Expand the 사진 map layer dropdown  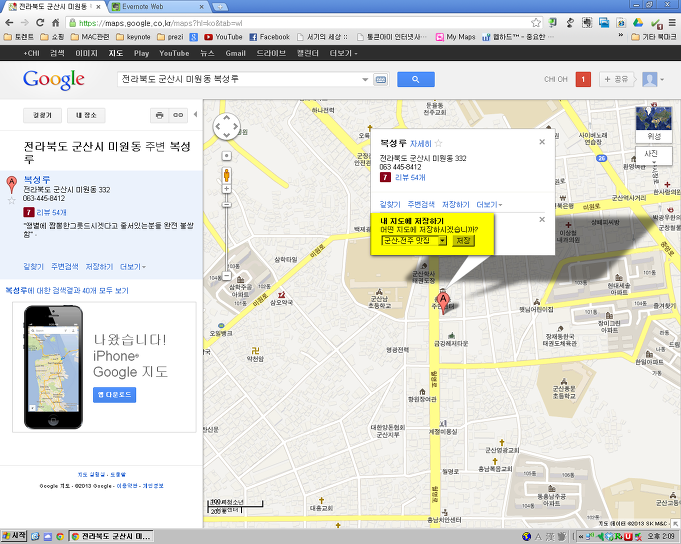click(654, 155)
